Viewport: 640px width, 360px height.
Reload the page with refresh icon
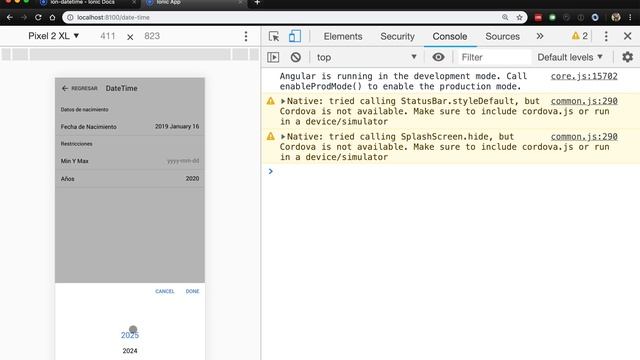point(38,18)
